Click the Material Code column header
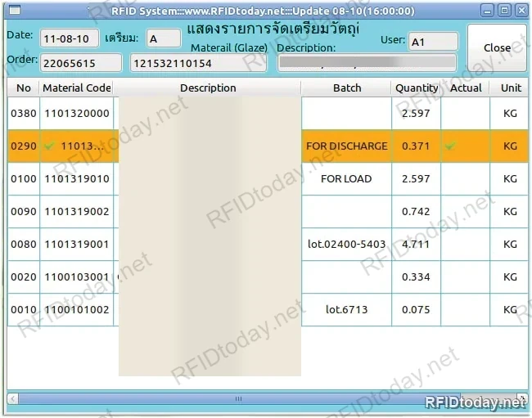This screenshot has height=418, width=532. [x=76, y=88]
